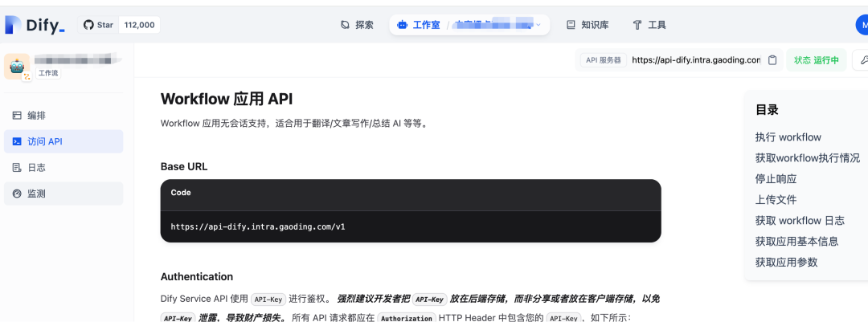Click the 工作室 robot icon
The height and width of the screenshot is (322, 868).
tap(403, 25)
